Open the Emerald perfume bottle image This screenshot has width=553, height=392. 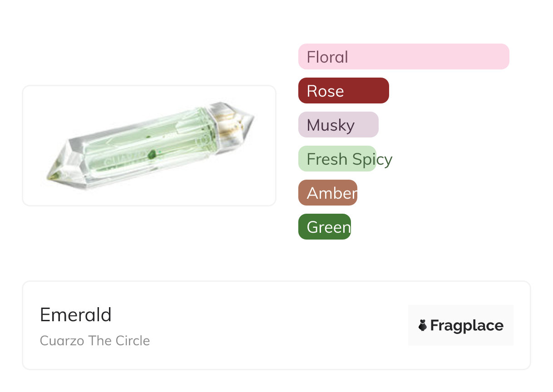[149, 145]
